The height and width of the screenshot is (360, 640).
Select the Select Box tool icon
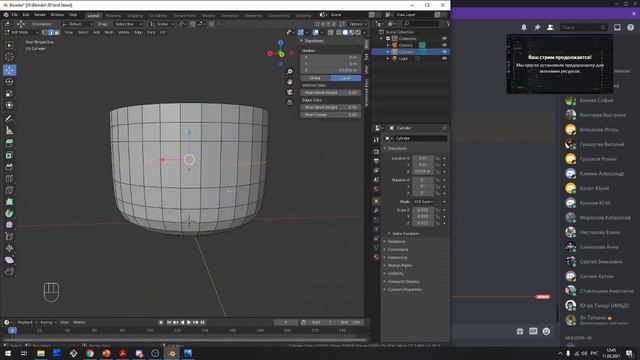9,45
